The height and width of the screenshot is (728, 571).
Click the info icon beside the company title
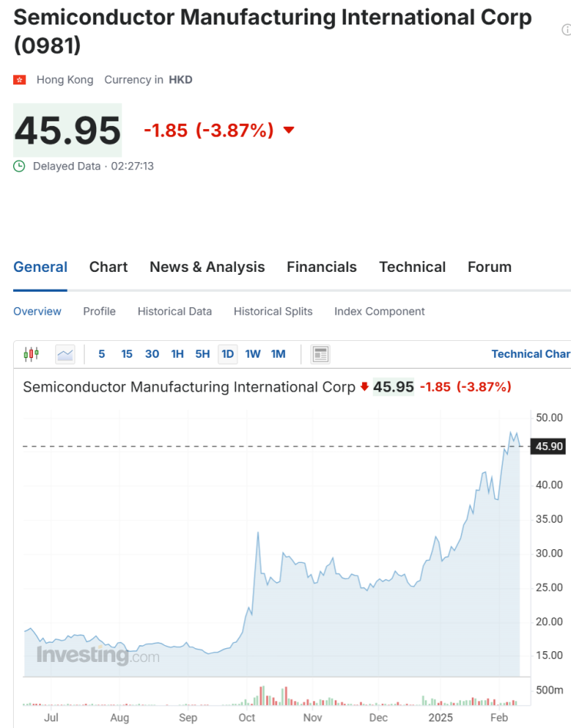pos(566,30)
